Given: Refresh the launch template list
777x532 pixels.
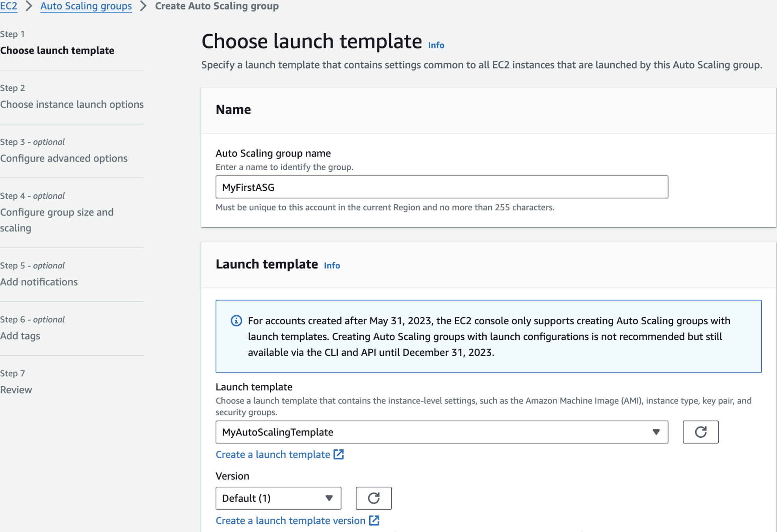Looking at the screenshot, I should pyautogui.click(x=700, y=432).
